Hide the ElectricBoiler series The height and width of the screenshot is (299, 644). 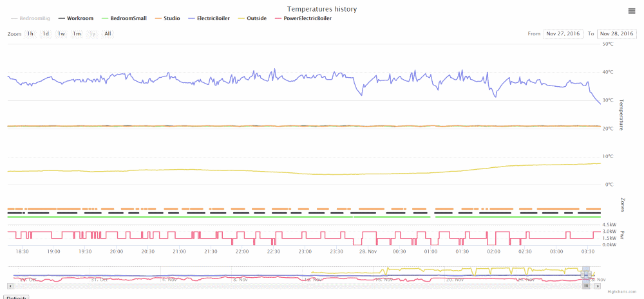209,19
